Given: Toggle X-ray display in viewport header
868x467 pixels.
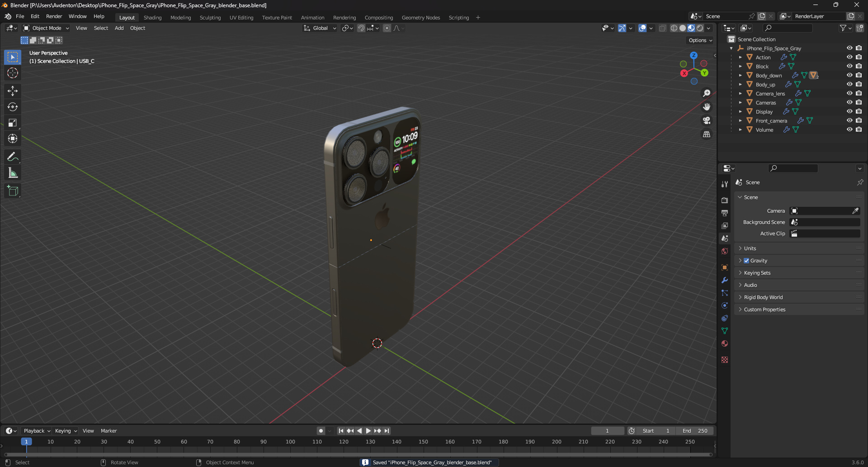Looking at the screenshot, I should pos(662,28).
